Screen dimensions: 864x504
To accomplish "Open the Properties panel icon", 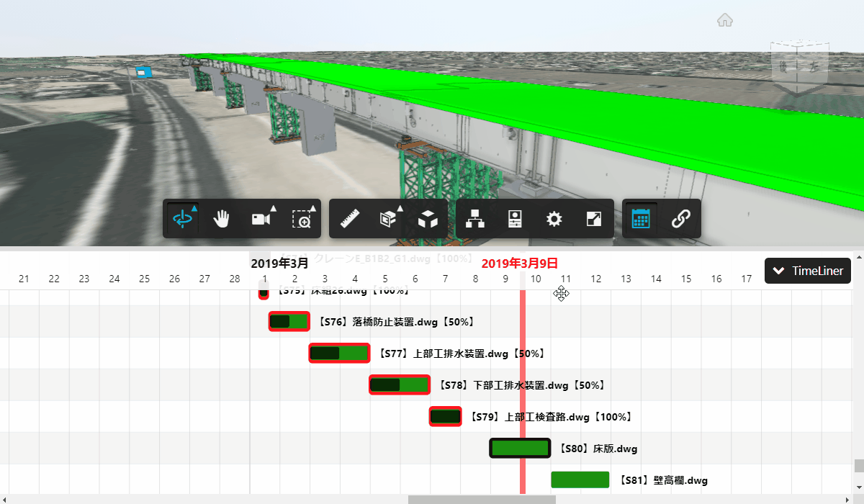I will 515,219.
